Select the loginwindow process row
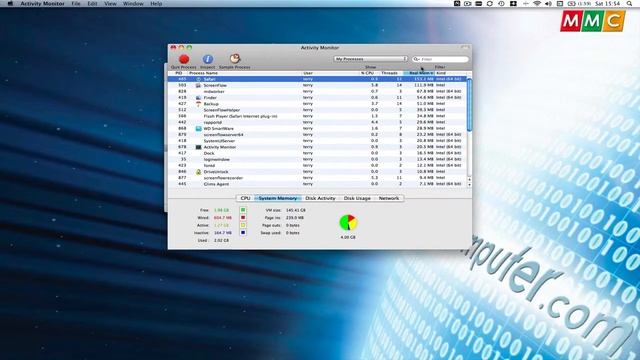Screen dimensions: 640x360 (x=317, y=160)
